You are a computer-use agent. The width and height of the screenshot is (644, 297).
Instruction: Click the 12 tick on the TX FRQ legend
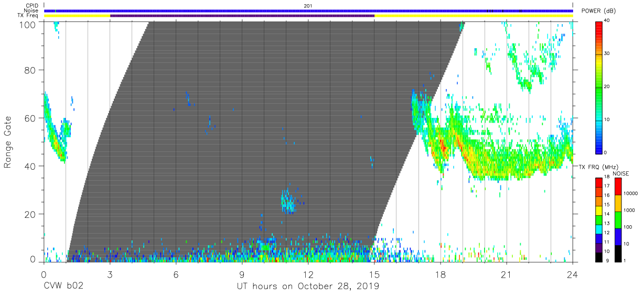pyautogui.click(x=606, y=233)
